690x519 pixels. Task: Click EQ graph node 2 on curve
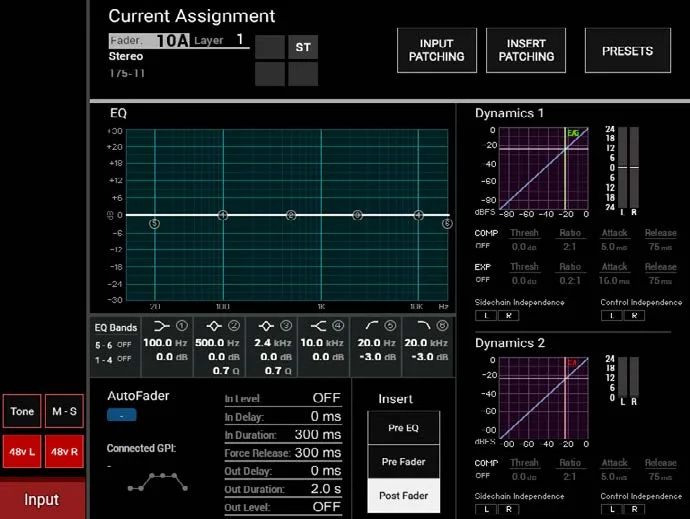291,215
